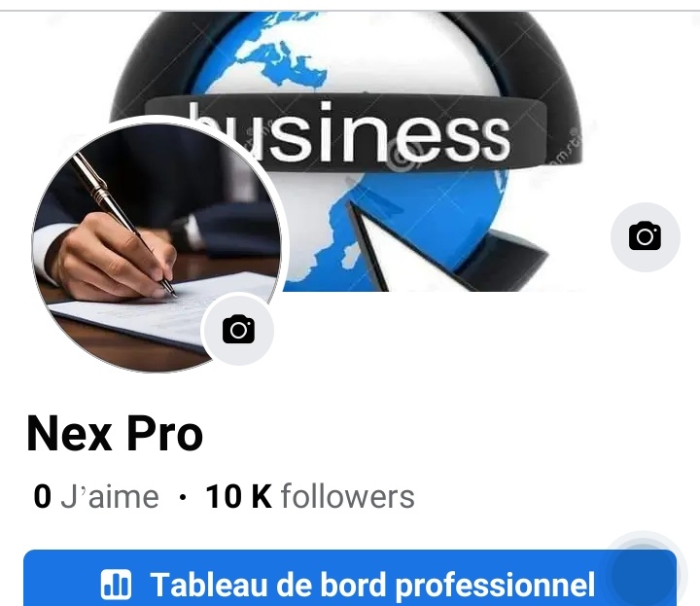Open the 10 K followers list
700x606 pixels.
pos(310,496)
